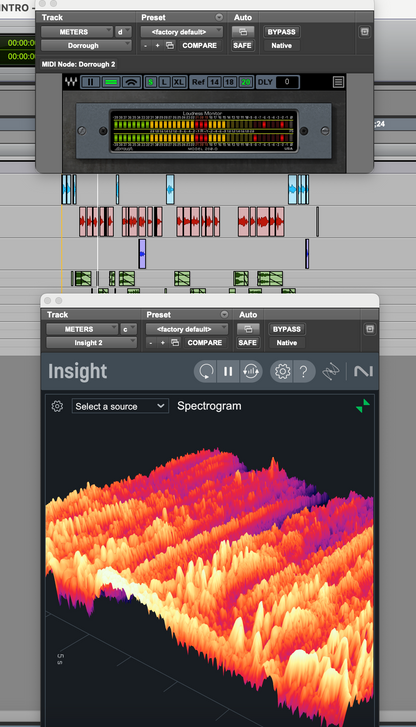Open Spectrogram module settings gear

tap(57, 406)
